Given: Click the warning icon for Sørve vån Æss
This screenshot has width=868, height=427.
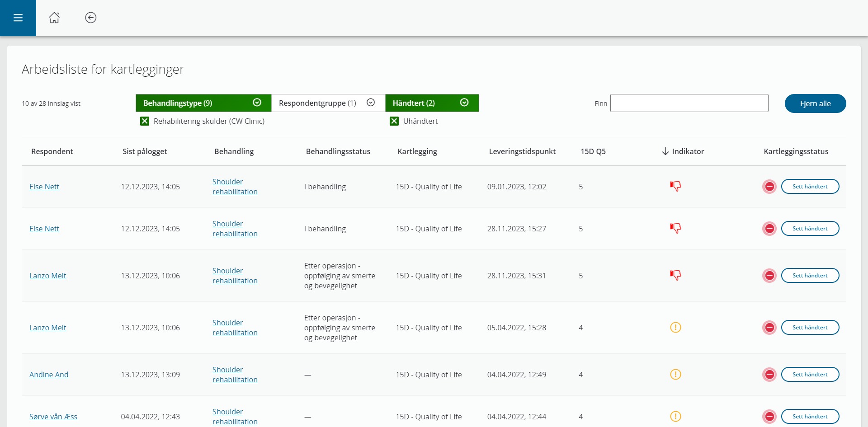Looking at the screenshot, I should point(675,416).
